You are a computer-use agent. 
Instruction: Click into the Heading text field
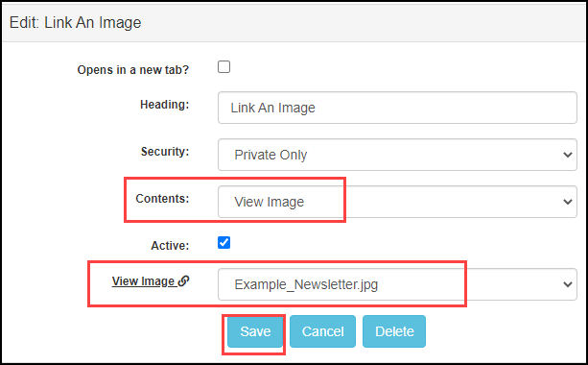pyautogui.click(x=397, y=108)
